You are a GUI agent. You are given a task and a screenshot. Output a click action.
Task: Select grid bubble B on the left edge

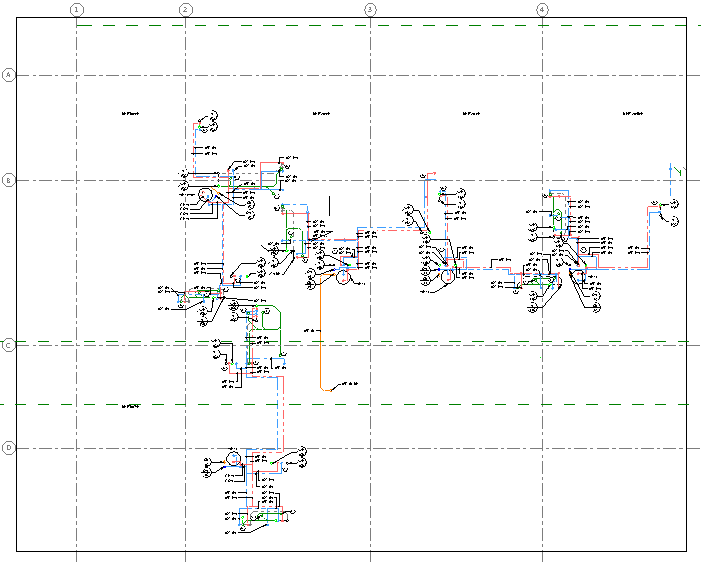[8, 181]
